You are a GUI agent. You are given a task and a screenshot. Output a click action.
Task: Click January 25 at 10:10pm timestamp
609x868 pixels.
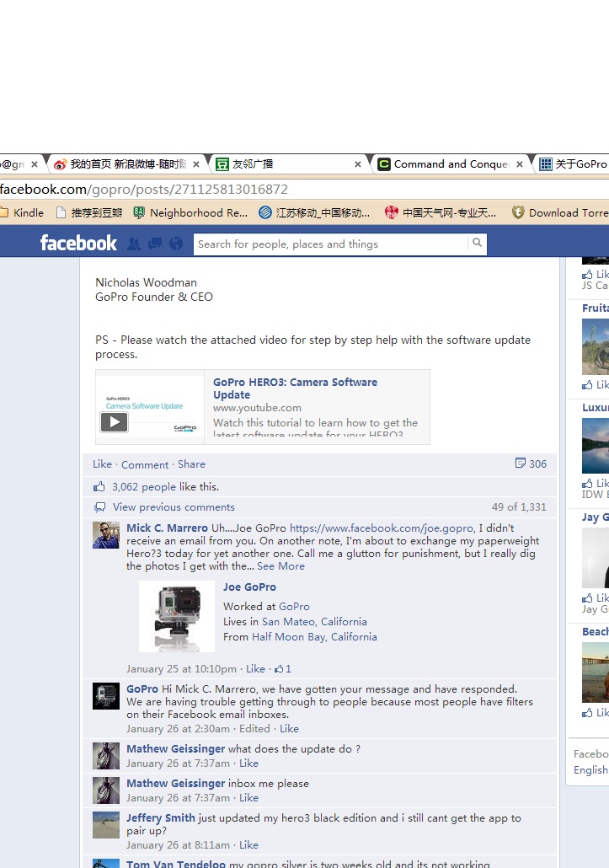tap(181, 669)
